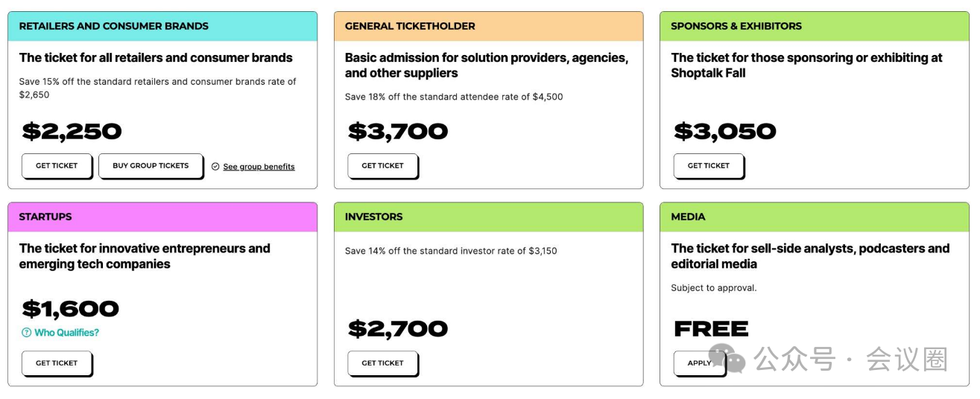This screenshot has height=399, width=980.
Task: Click the checkmark icon beside See group benefits
Action: pos(215,167)
